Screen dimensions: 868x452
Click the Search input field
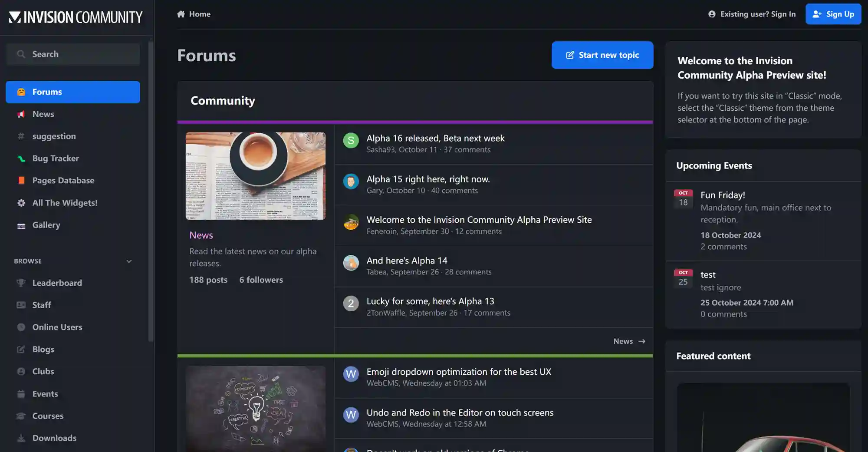(x=73, y=54)
